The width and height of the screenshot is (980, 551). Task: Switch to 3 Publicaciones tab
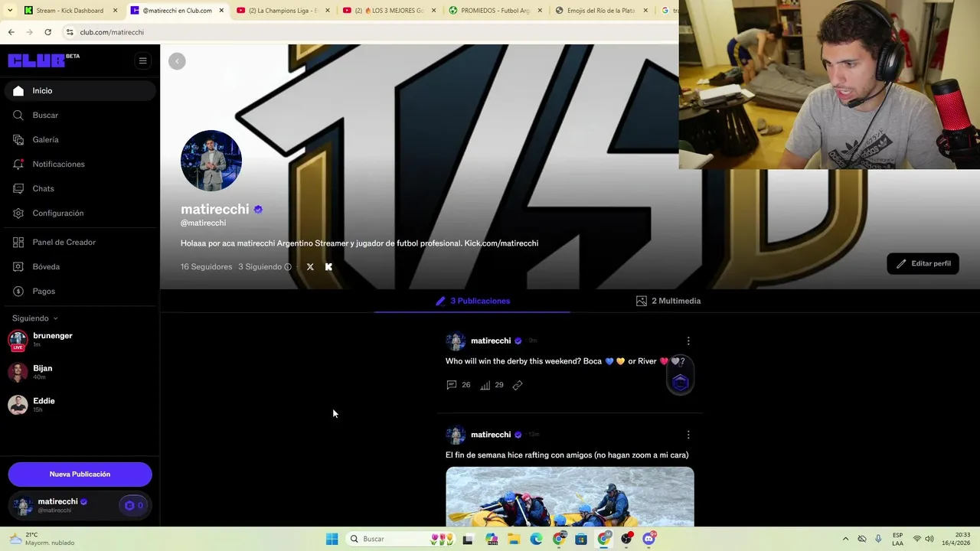pyautogui.click(x=472, y=301)
